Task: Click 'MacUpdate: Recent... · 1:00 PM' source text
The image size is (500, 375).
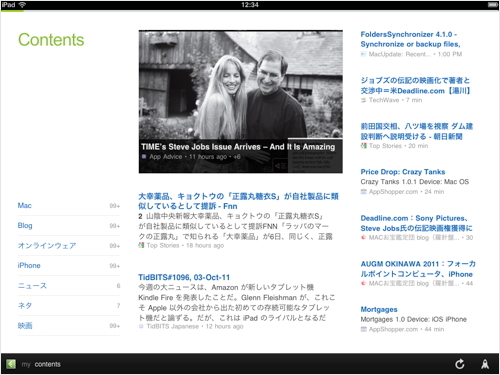Action: 411,54
